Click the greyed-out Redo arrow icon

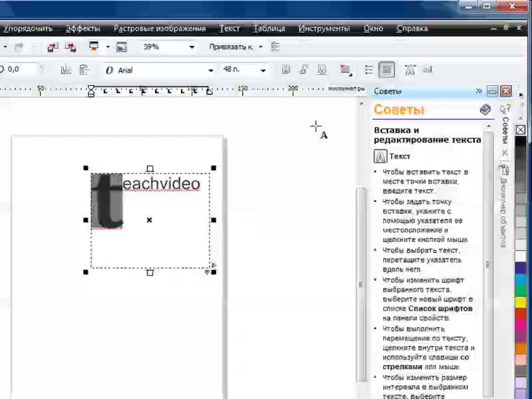click(19, 47)
